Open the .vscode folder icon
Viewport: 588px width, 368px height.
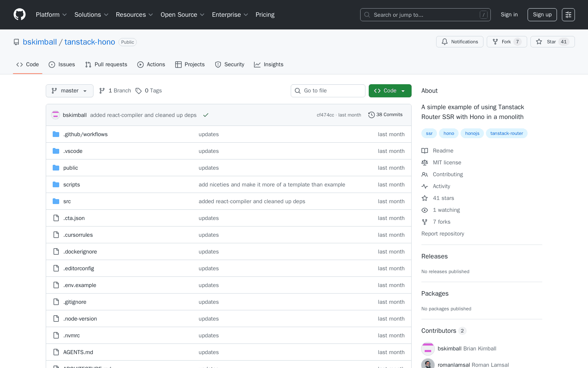tap(56, 151)
